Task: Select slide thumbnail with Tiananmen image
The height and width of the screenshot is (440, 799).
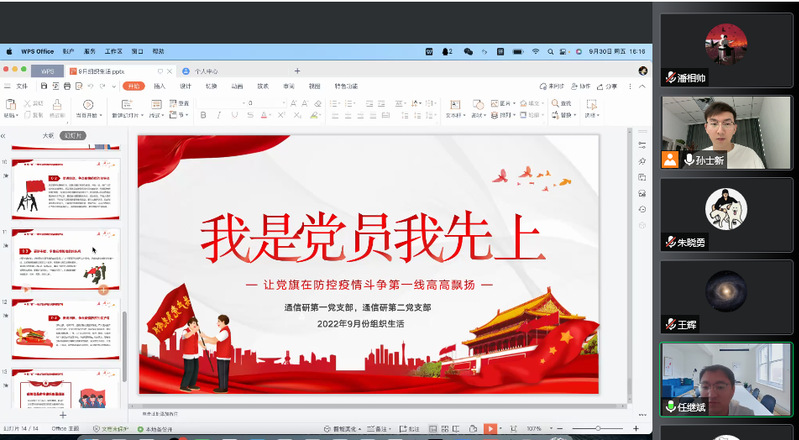Action: pos(63,328)
